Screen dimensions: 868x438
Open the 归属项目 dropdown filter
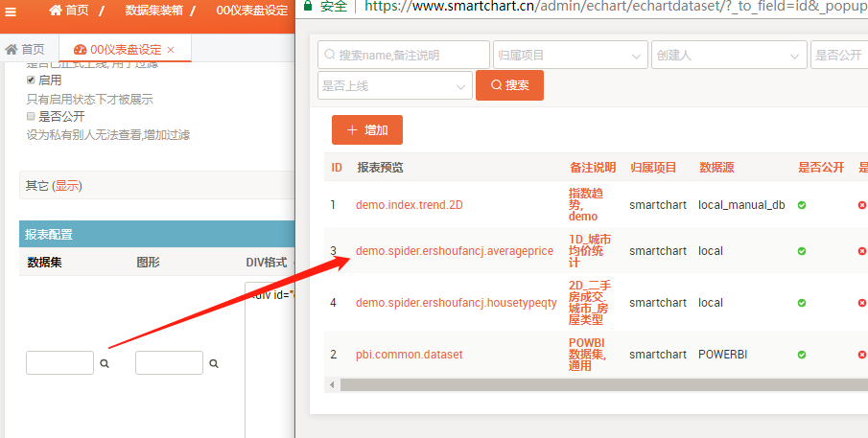[x=570, y=56]
